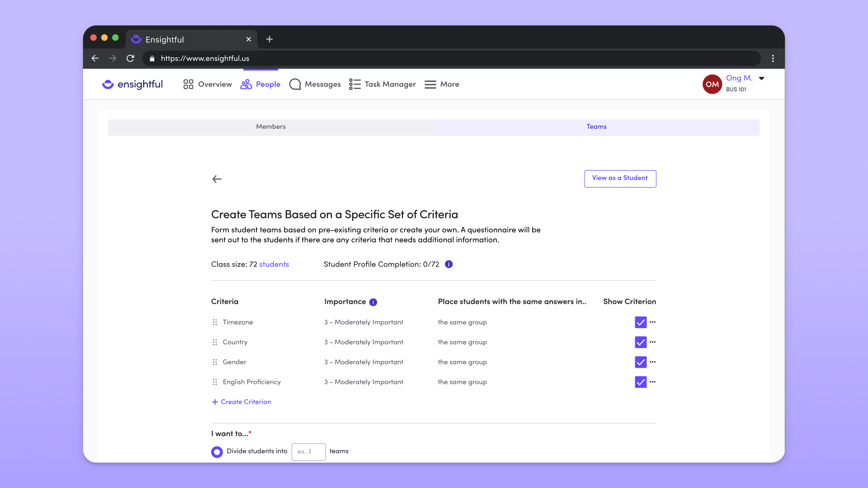
Task: Open the ellipsis menu for English Proficiency
Action: click(x=652, y=382)
